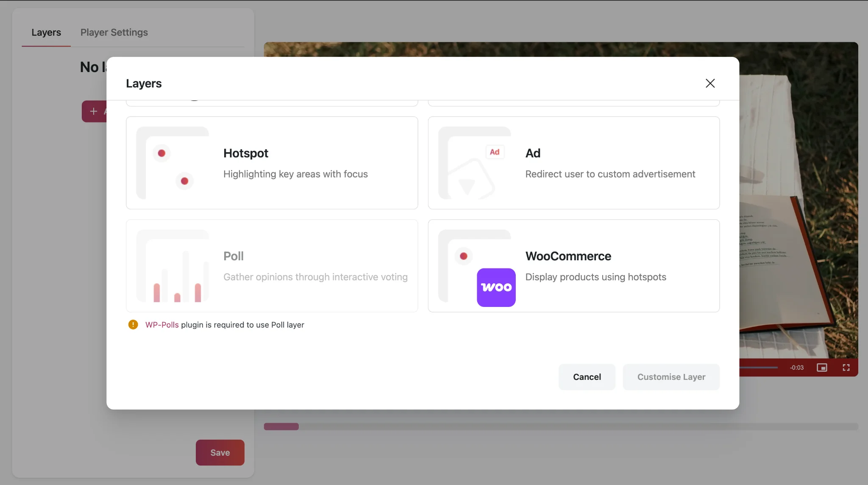This screenshot has height=485, width=868.
Task: Open the WP-Polls plugin link
Action: point(162,325)
